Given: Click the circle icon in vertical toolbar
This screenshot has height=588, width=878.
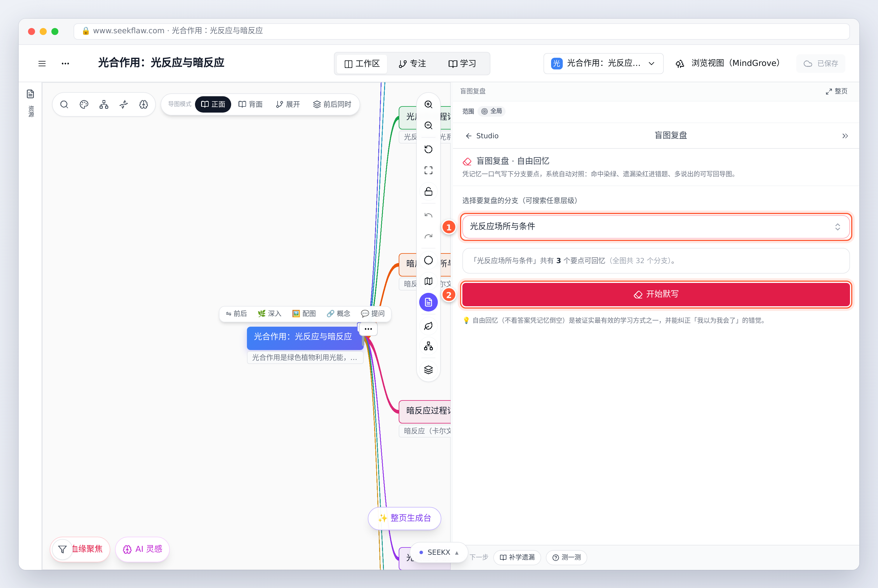Looking at the screenshot, I should [428, 260].
